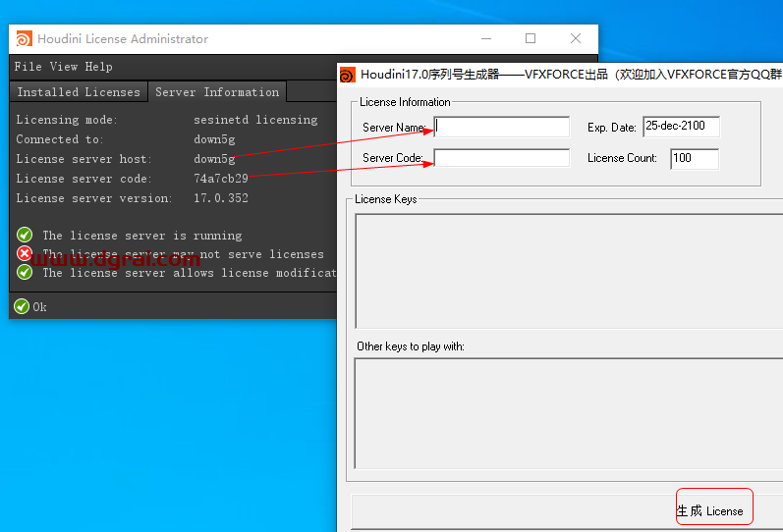
Task: Open the Help menu
Action: pos(98,67)
